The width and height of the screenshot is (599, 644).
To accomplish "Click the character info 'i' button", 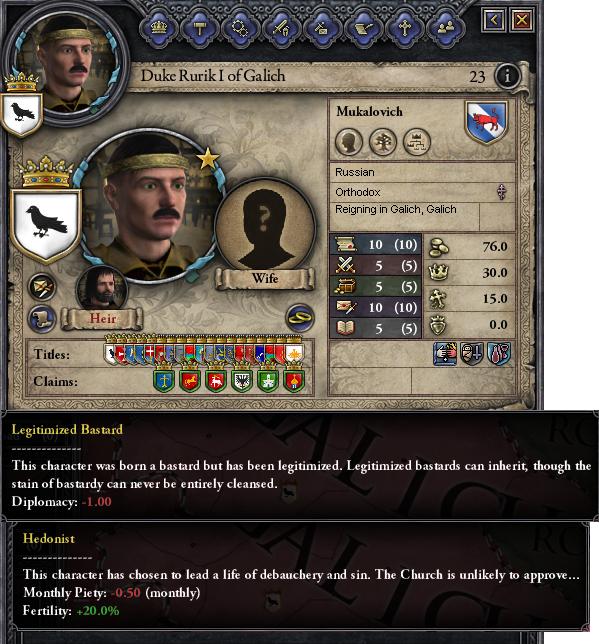I will [507, 76].
